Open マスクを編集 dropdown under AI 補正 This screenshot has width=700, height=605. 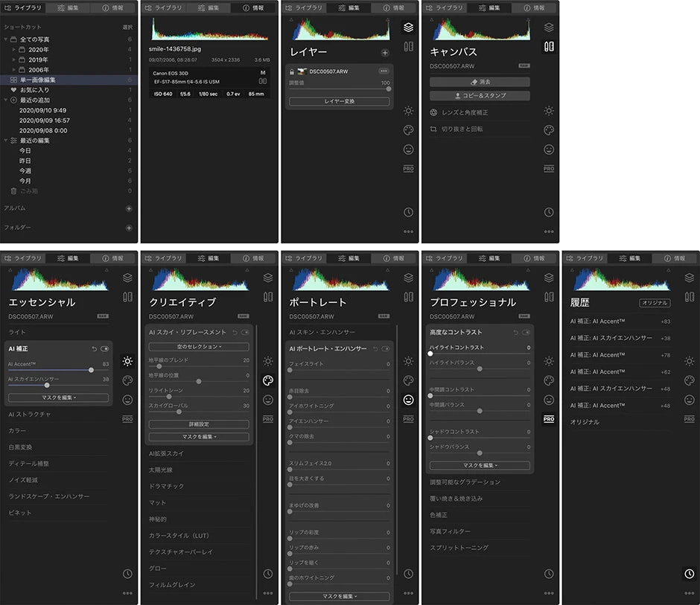(58, 397)
